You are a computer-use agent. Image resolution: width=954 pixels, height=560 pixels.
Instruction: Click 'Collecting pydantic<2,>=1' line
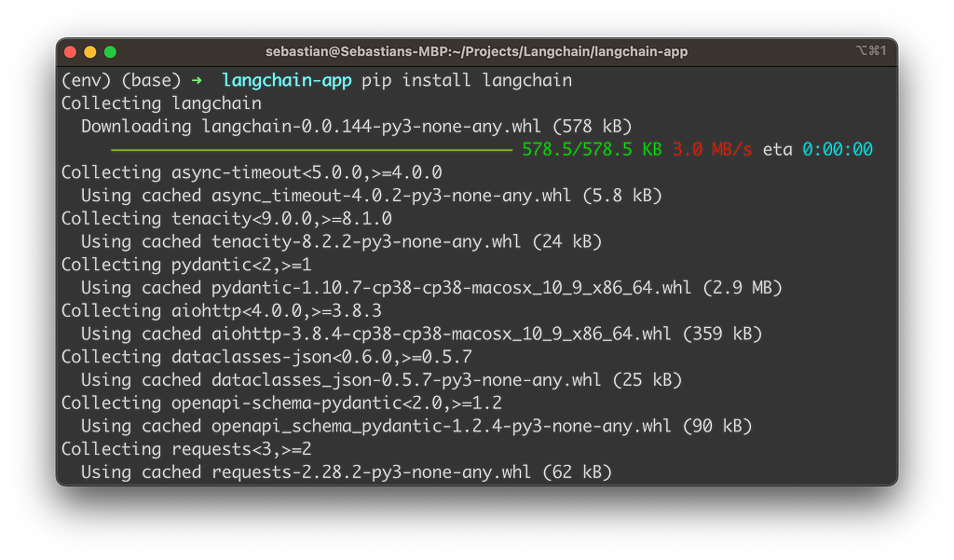click(x=186, y=265)
